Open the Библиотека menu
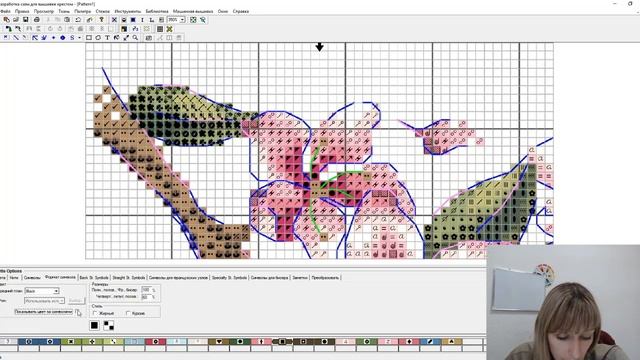The width and height of the screenshot is (640, 360). 157,11
